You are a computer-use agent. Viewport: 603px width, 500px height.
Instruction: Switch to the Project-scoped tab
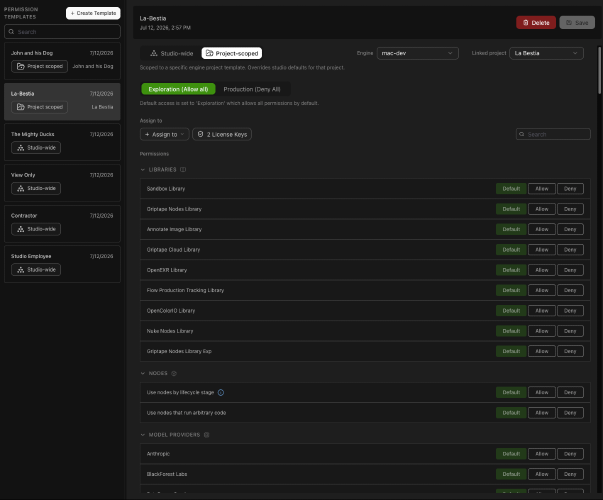point(232,53)
